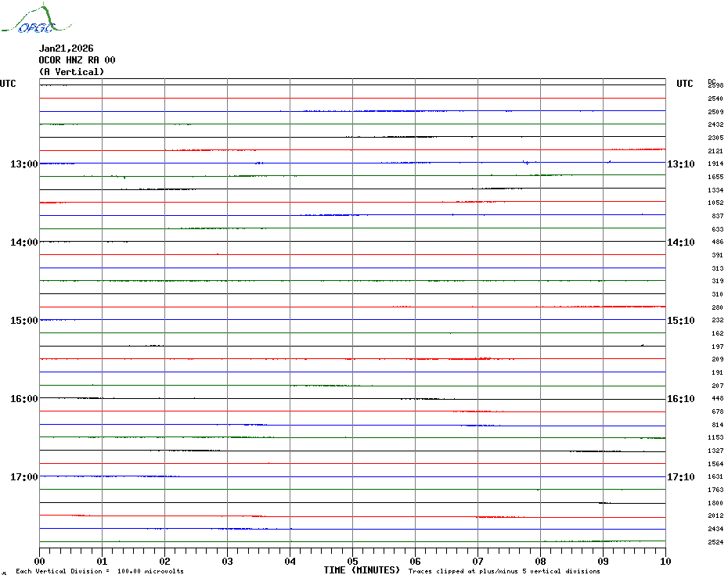Click the 17:10 time label

coord(681,476)
